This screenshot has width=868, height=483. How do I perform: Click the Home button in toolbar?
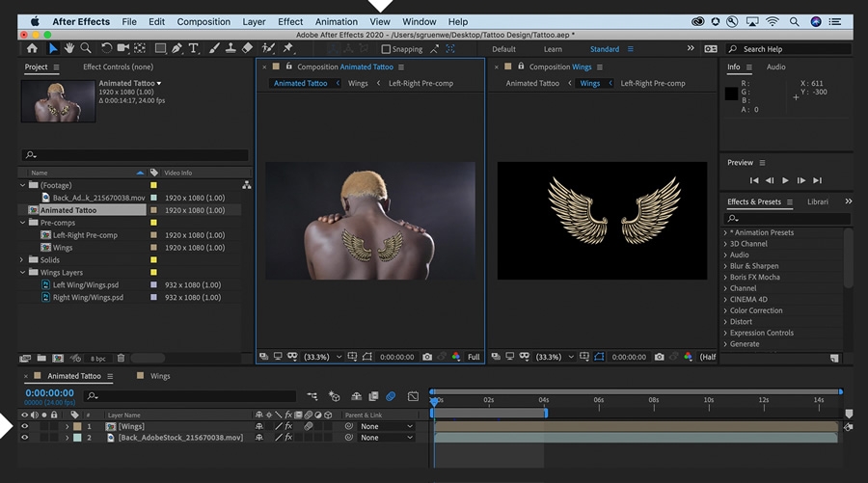(32, 48)
